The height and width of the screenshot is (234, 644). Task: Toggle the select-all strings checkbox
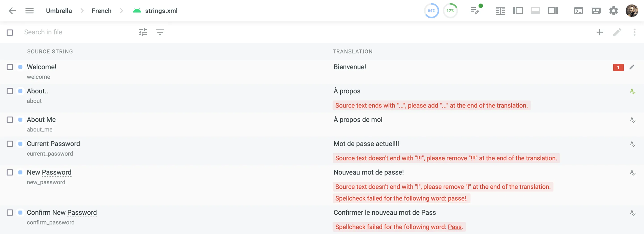(x=10, y=32)
